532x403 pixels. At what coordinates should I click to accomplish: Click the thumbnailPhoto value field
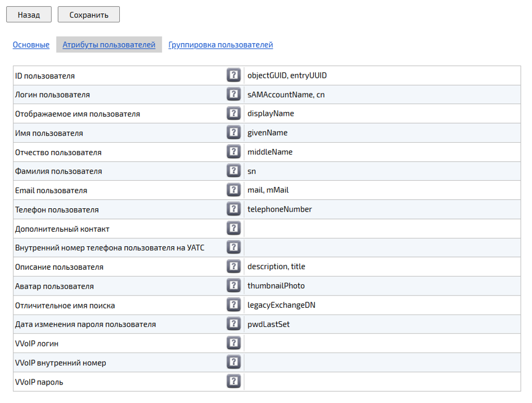[x=381, y=286]
